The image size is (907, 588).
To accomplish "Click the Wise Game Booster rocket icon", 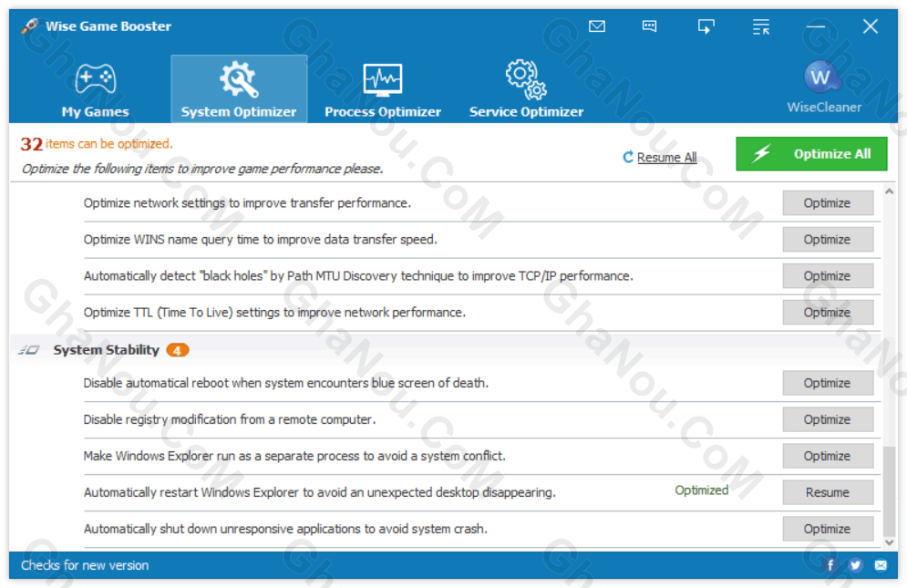I will [29, 26].
